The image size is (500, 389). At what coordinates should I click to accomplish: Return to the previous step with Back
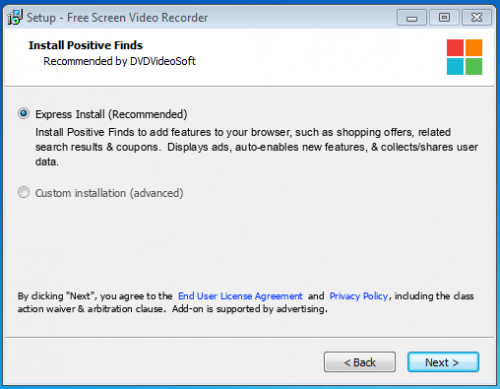coord(360,362)
